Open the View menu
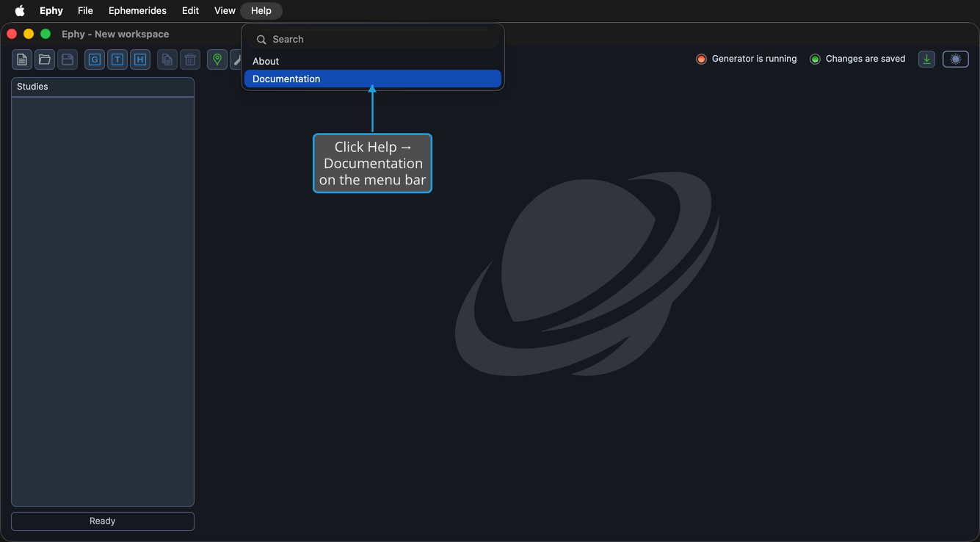 click(x=225, y=10)
